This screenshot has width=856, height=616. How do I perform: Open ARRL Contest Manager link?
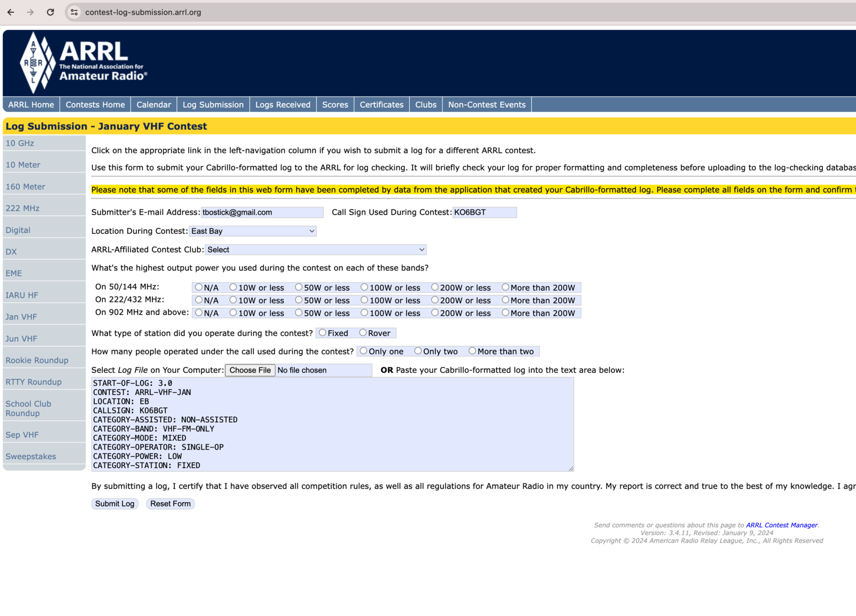tap(782, 525)
